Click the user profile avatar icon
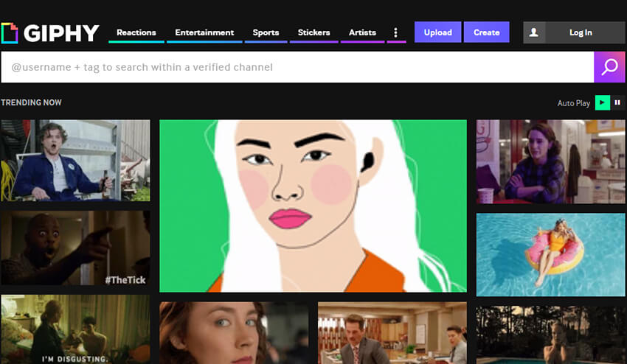This screenshot has width=627, height=364. pos(534,32)
